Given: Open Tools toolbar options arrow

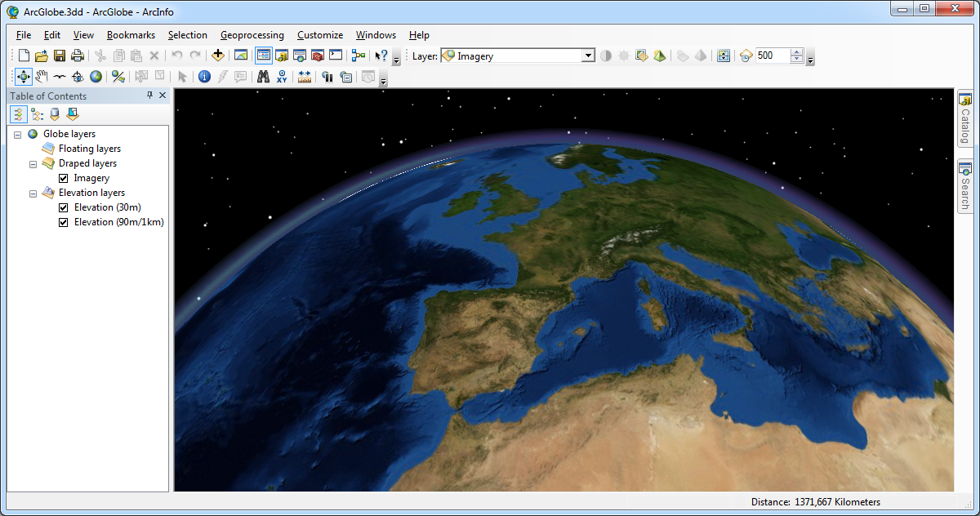Looking at the screenshot, I should pyautogui.click(x=383, y=80).
